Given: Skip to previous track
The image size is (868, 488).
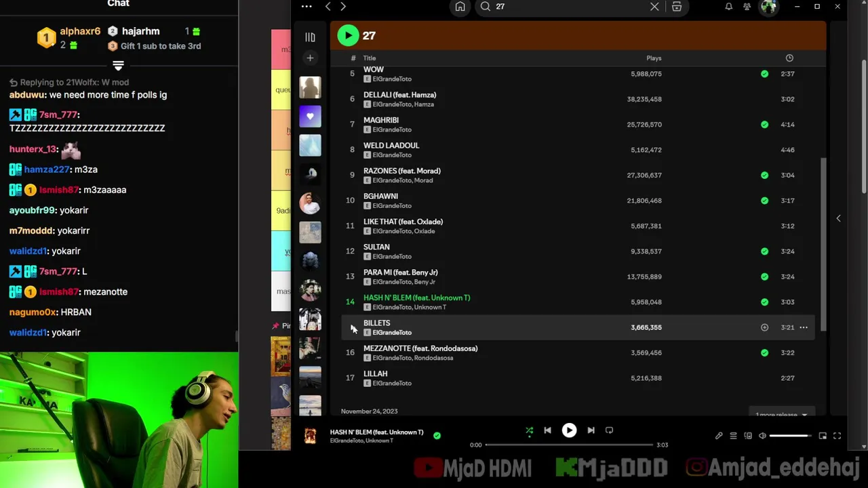Looking at the screenshot, I should point(547,430).
